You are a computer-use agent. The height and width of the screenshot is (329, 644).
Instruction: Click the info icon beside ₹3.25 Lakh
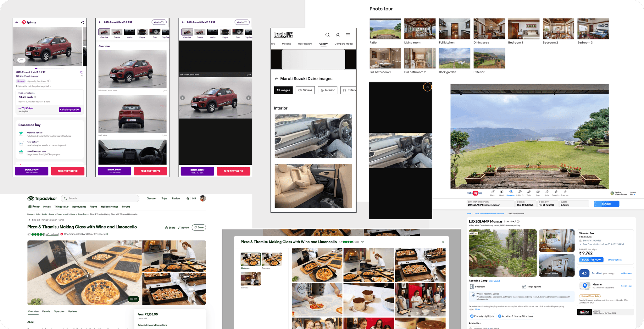click(x=35, y=97)
